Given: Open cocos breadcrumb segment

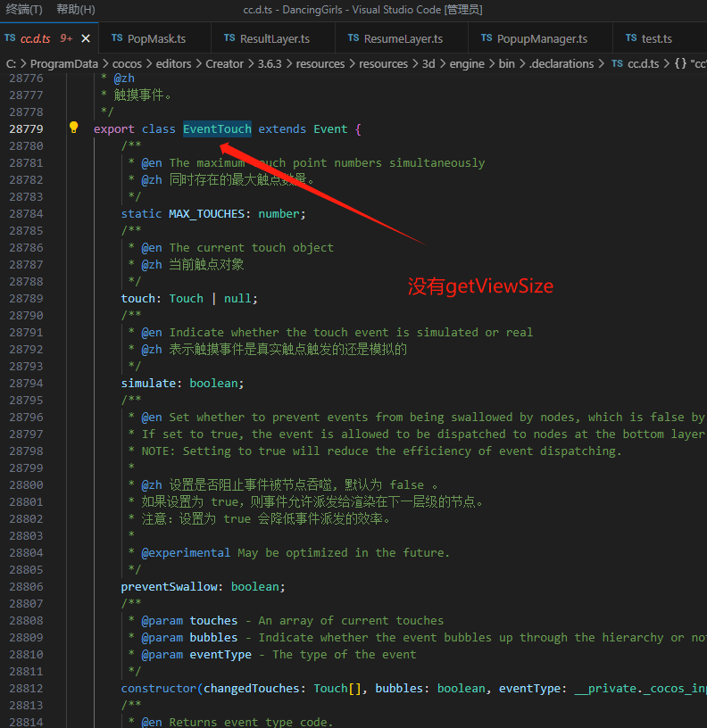Looking at the screenshot, I should (127, 63).
